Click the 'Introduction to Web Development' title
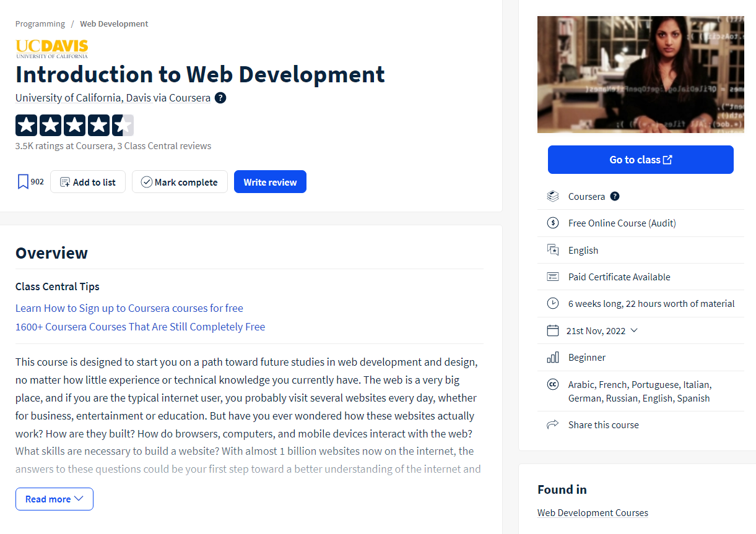This screenshot has height=534, width=756. pos(200,74)
